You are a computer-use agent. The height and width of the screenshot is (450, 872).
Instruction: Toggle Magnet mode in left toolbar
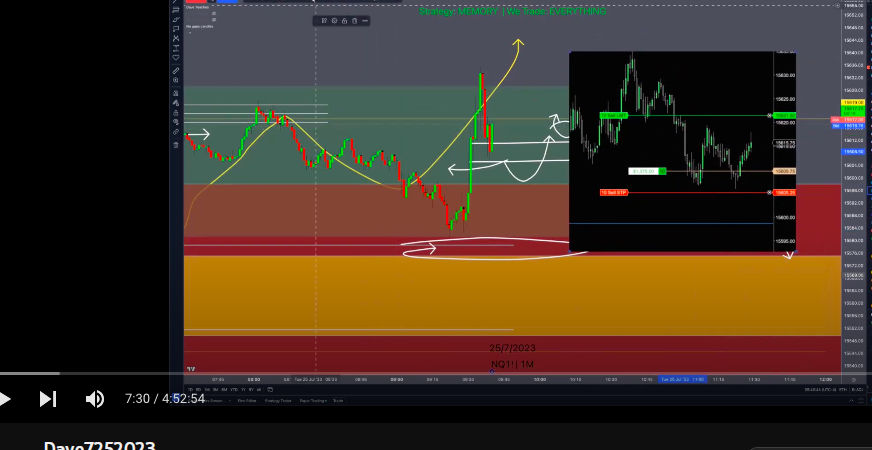click(176, 93)
